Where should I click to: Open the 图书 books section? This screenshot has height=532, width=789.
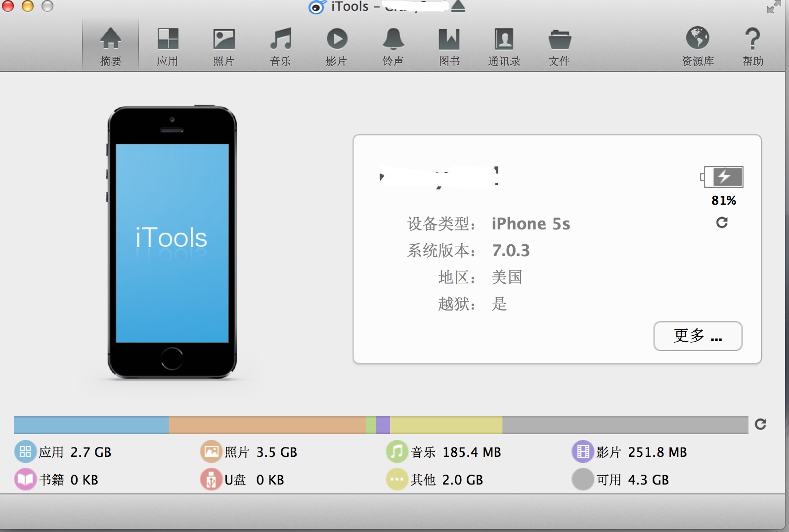[449, 46]
